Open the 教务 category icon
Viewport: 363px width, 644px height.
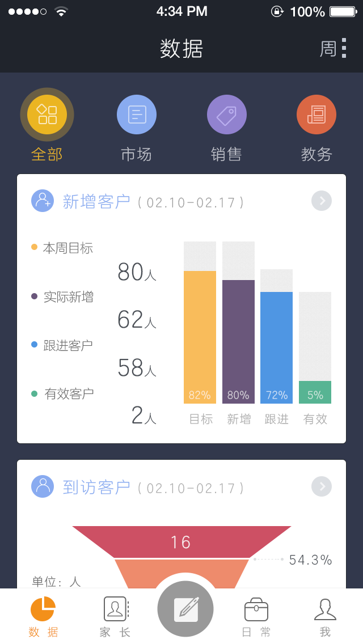[x=316, y=114]
